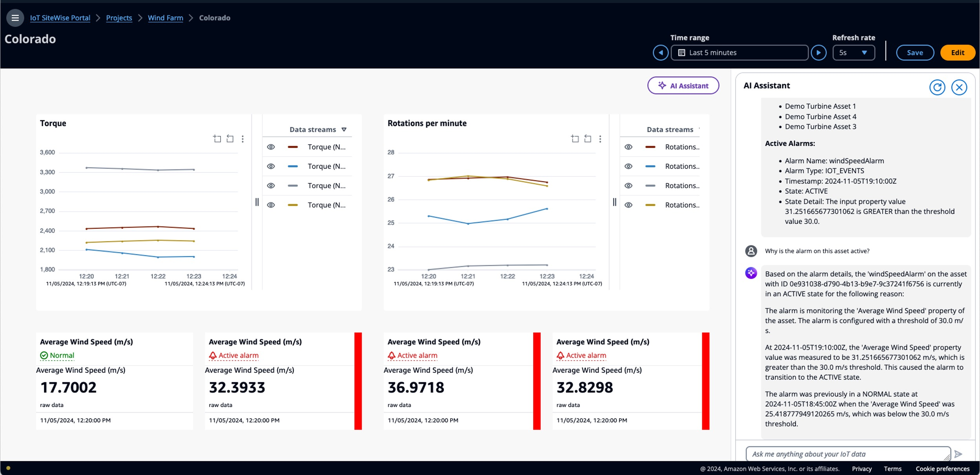Hide the blue Rotations data stream
The height and width of the screenshot is (475, 980).
628,166
